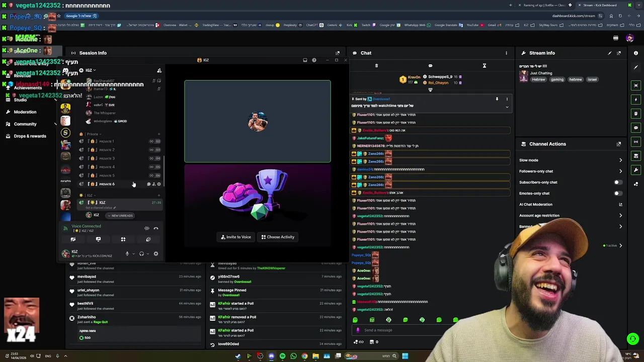The height and width of the screenshot is (362, 644).
Task: Click the israel stream tag
Action: [x=592, y=79]
